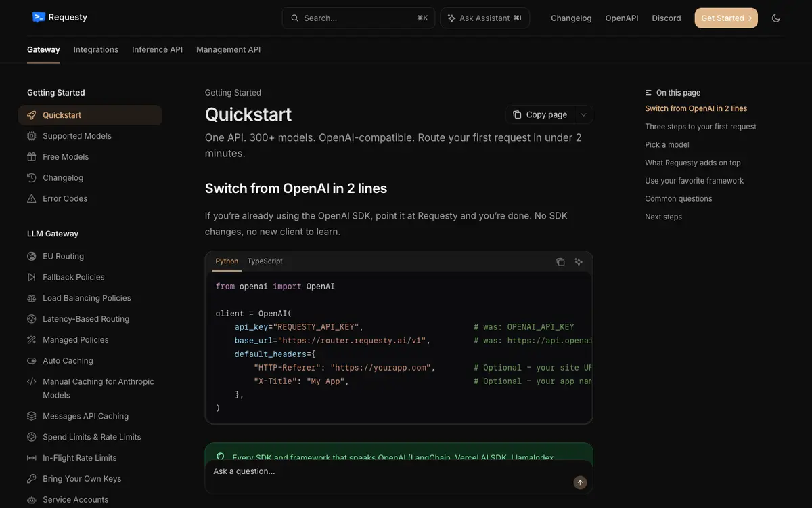Open Latency-Based Routing in sidebar
The image size is (812, 508).
90,319
